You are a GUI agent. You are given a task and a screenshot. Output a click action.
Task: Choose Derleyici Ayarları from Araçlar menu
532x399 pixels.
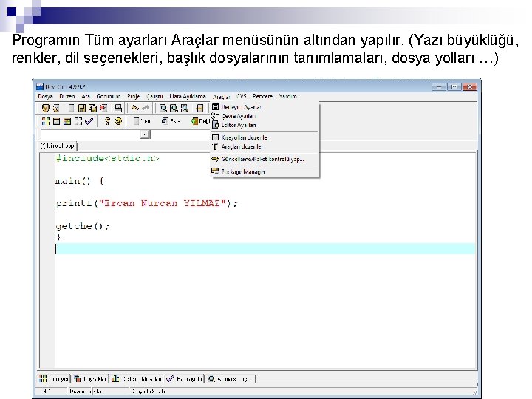[265, 107]
